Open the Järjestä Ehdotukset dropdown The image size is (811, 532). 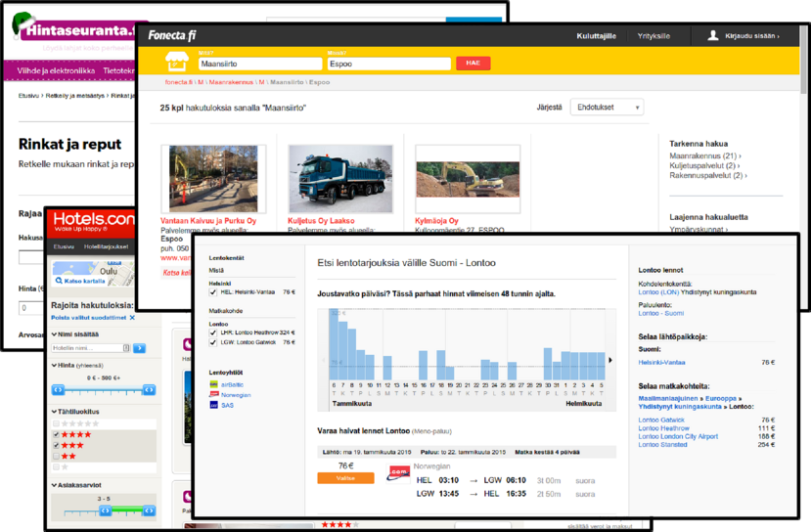[607, 107]
